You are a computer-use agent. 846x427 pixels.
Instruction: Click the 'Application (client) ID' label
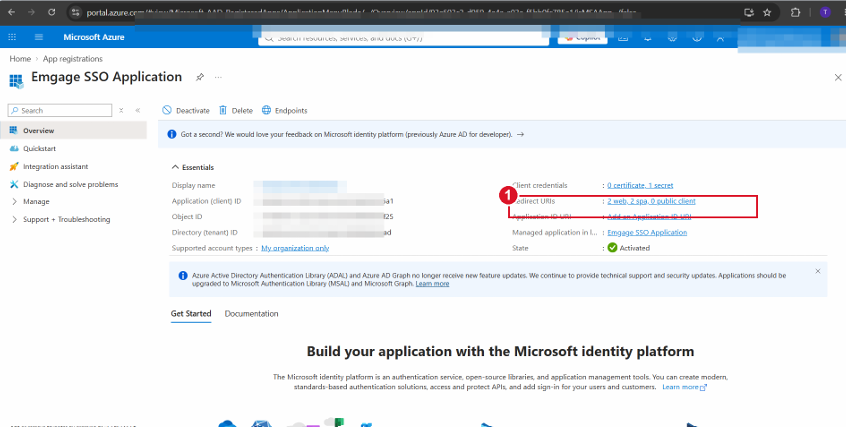(206, 201)
